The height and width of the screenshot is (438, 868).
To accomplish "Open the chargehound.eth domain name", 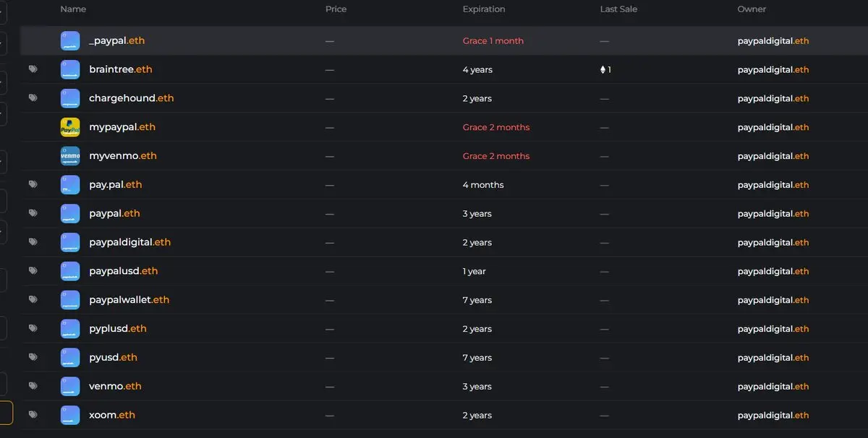I will [131, 98].
